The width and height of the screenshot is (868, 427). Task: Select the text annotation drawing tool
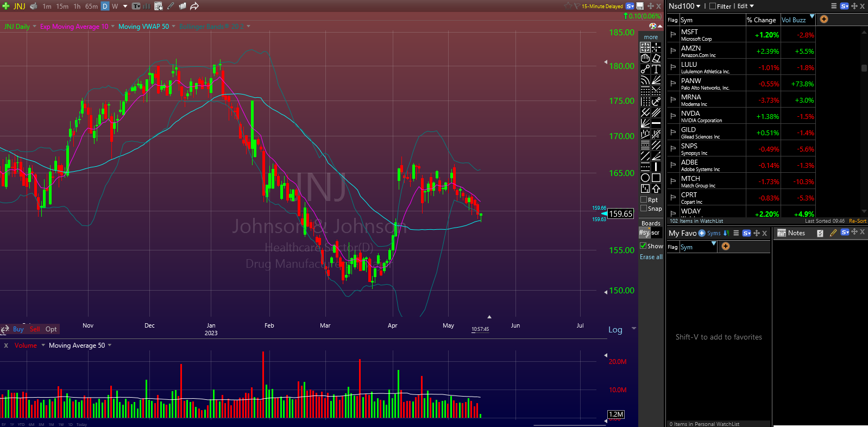point(656,69)
